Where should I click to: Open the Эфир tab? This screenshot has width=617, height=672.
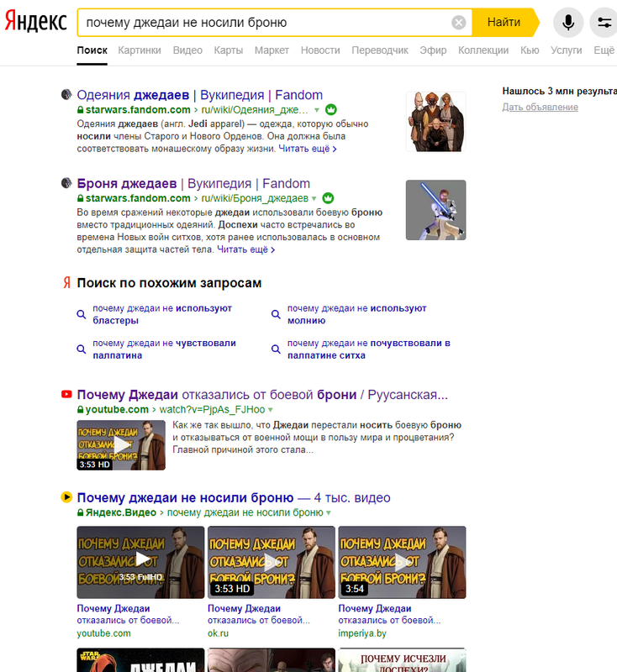433,50
